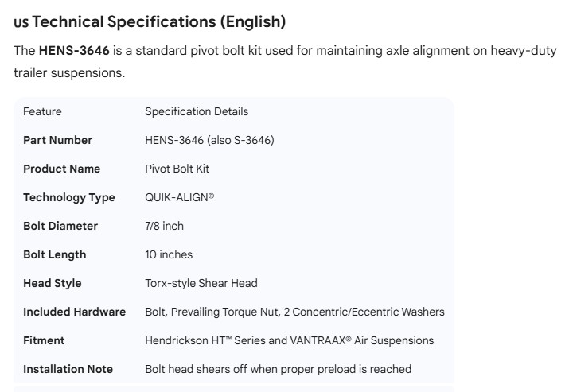This screenshot has height=392, width=569.
Task: Select the Pivot Bolt Kit cell
Action: [x=177, y=169]
